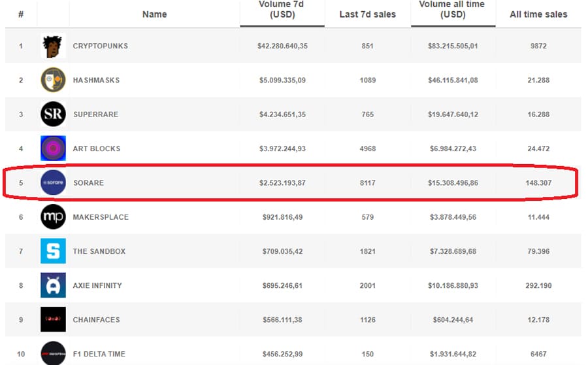Open the Axie Infinity icon
Screen dimensions: 588x365
53,285
